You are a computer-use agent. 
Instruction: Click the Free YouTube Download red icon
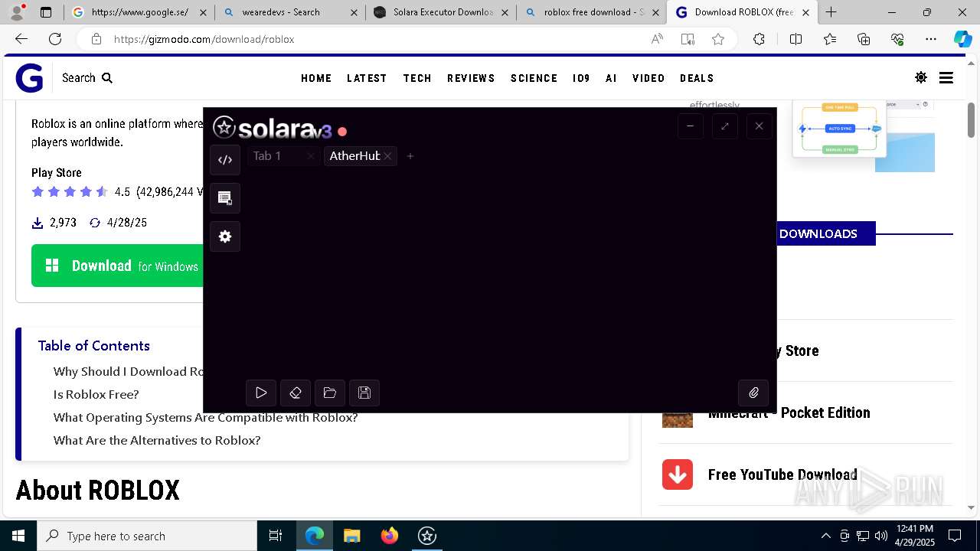point(678,474)
